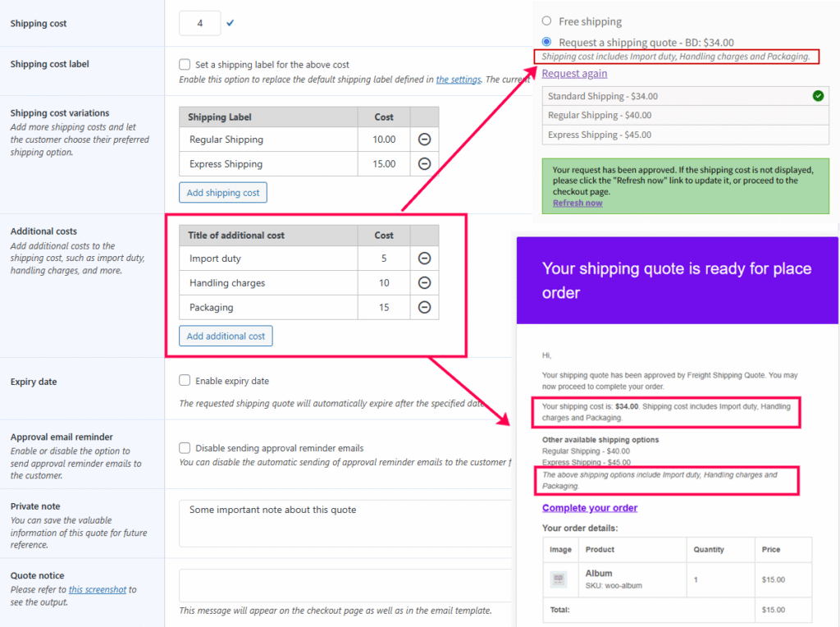The image size is (840, 627).
Task: Tick the Enable expiry date checkbox
Action: pos(185,381)
